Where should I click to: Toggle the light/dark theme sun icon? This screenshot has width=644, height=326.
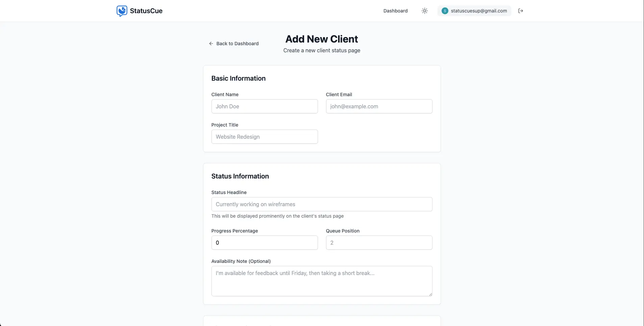[x=425, y=11]
